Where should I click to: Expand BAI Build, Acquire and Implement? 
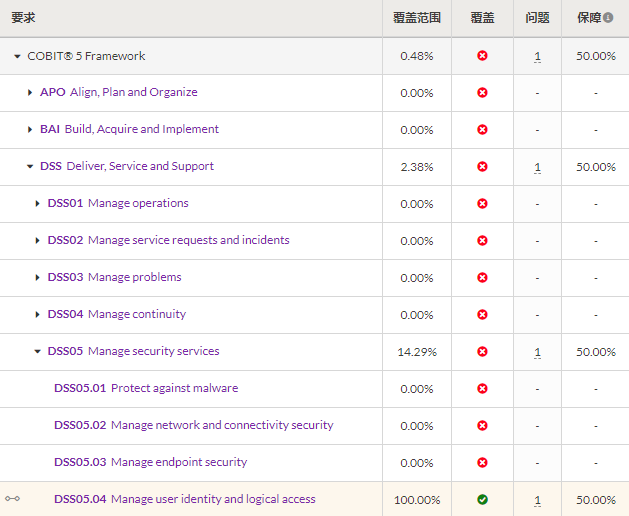[x=30, y=130]
